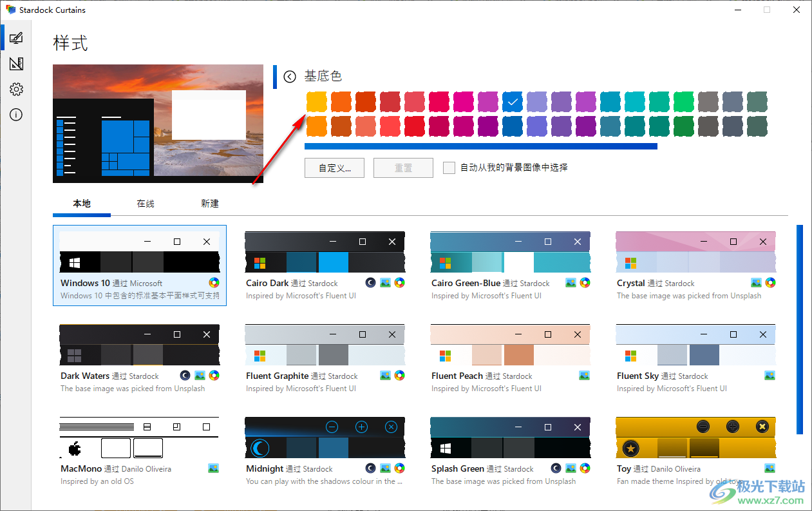812x511 pixels.
Task: Click the 样式 page heading
Action: pos(70,44)
